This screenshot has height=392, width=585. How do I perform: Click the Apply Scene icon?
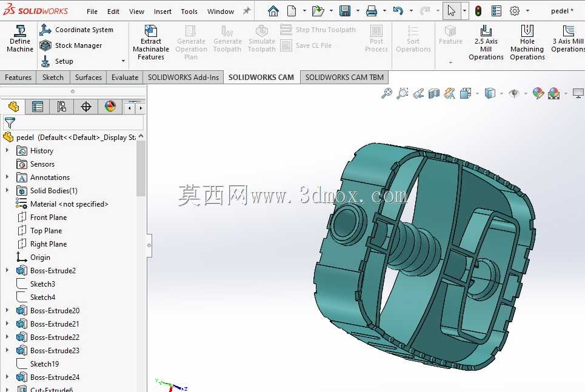tap(553, 93)
